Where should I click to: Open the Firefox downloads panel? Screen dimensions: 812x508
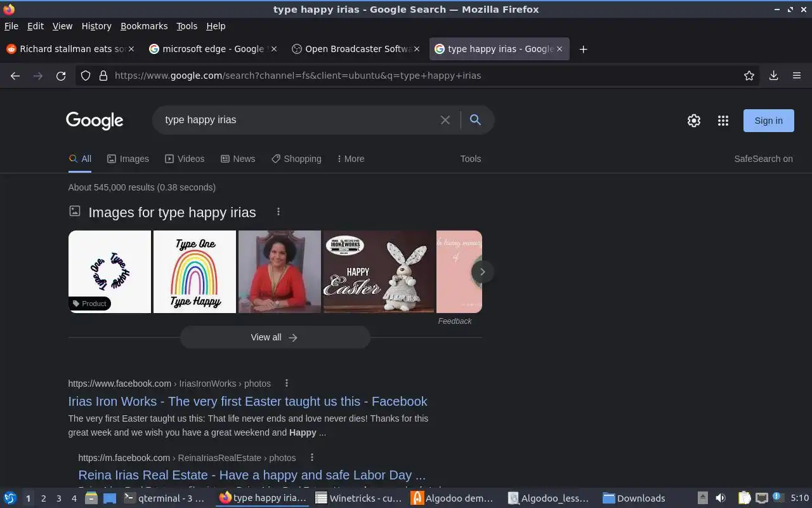click(774, 76)
